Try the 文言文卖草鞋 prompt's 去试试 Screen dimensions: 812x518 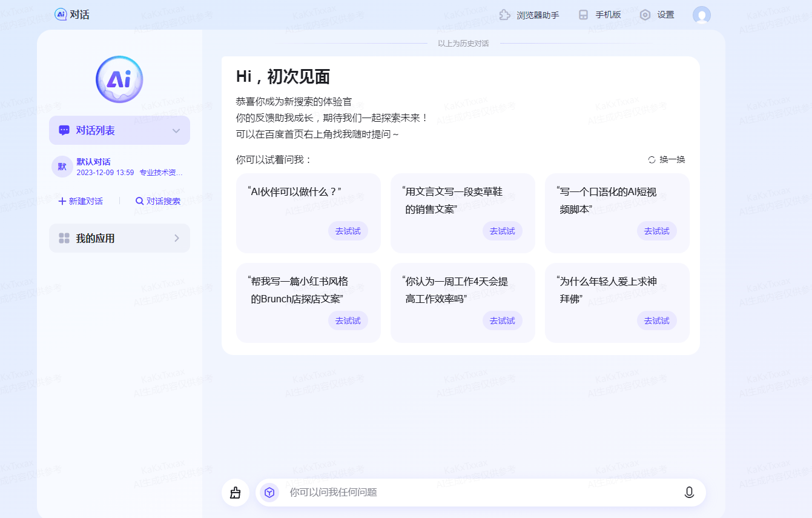pyautogui.click(x=503, y=231)
